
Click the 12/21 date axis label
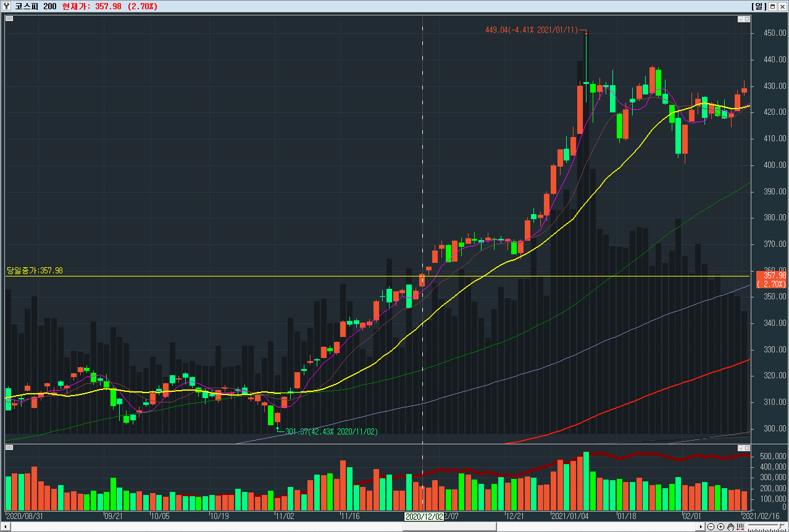[515, 516]
